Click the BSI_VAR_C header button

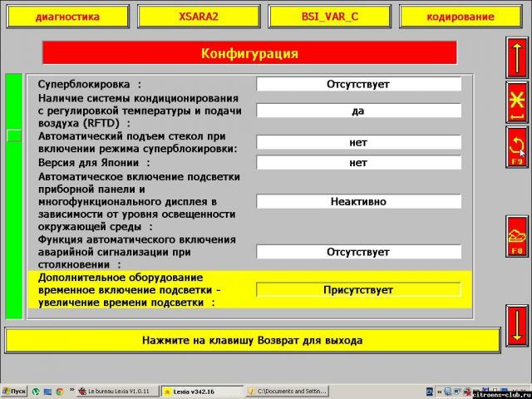pyautogui.click(x=330, y=17)
